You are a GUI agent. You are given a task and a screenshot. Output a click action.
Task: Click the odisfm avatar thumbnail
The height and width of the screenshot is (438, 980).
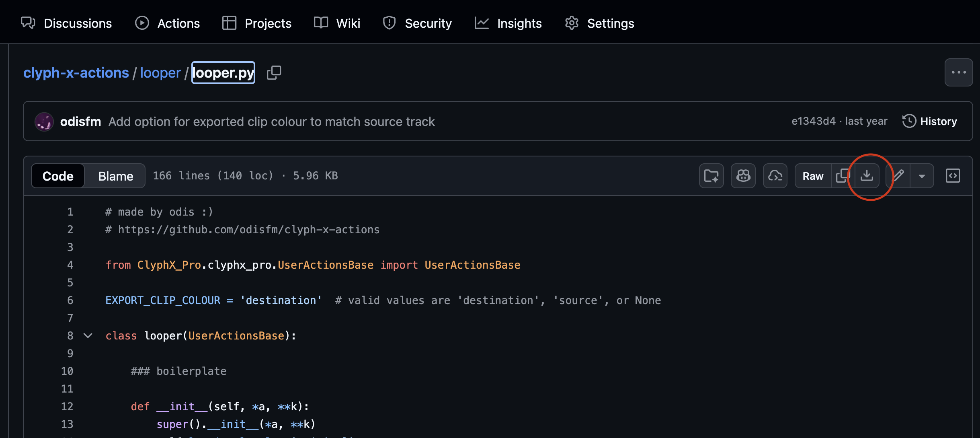coord(44,121)
